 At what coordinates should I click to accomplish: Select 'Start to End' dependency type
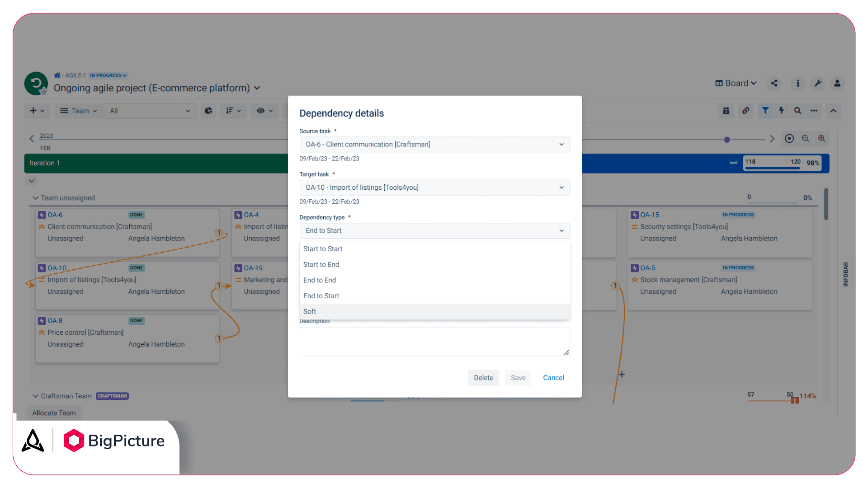coord(434,265)
